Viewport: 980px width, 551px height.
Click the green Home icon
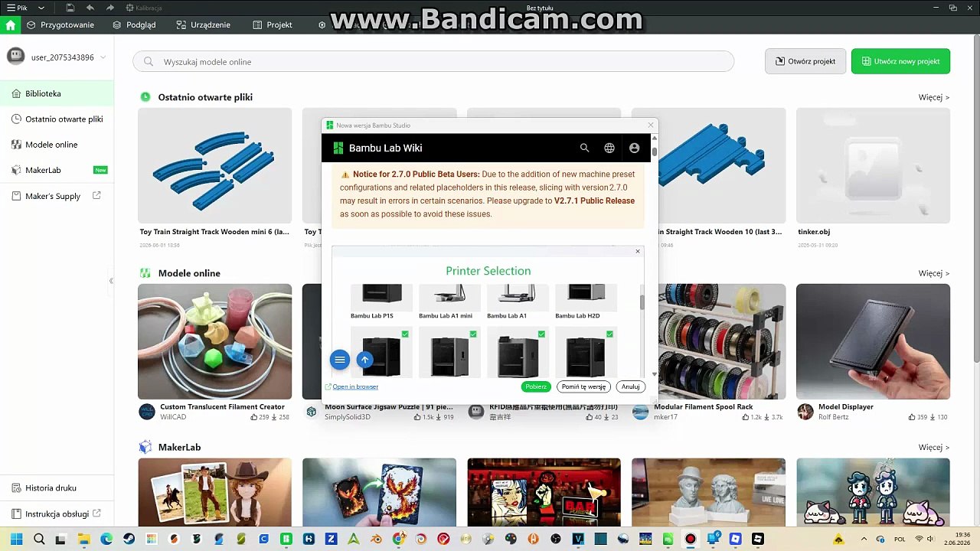pos(10,24)
